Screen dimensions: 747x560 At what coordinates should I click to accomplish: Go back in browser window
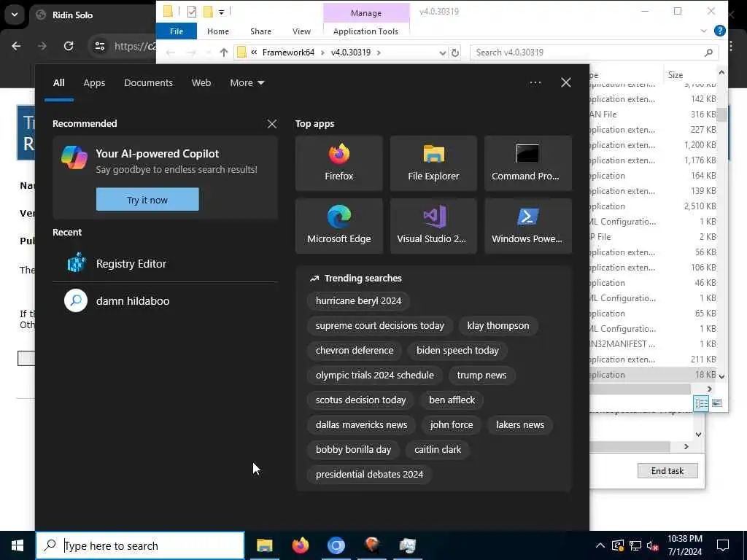pyautogui.click(x=16, y=46)
